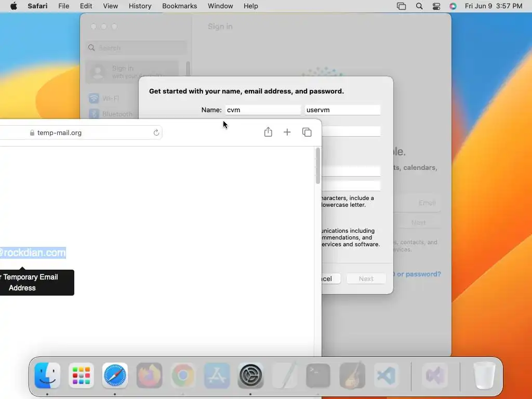This screenshot has height=399, width=532.
Task: Open the Apple menu
Action: pos(14,6)
